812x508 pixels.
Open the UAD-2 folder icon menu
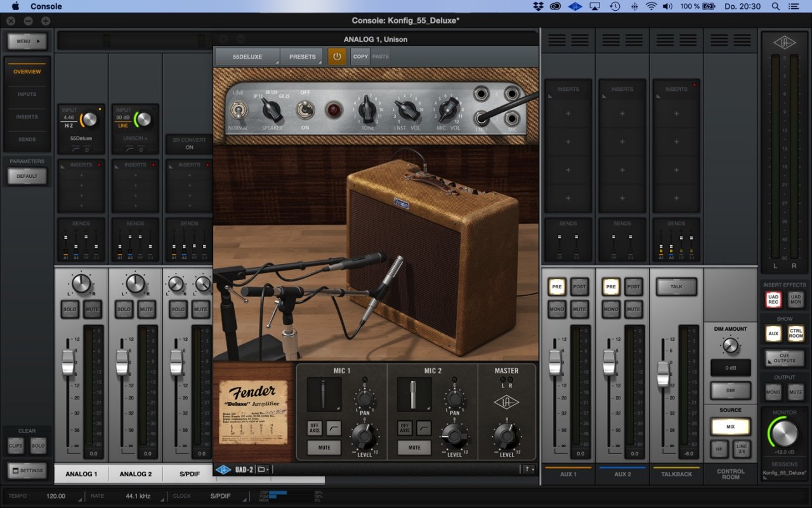[x=263, y=469]
